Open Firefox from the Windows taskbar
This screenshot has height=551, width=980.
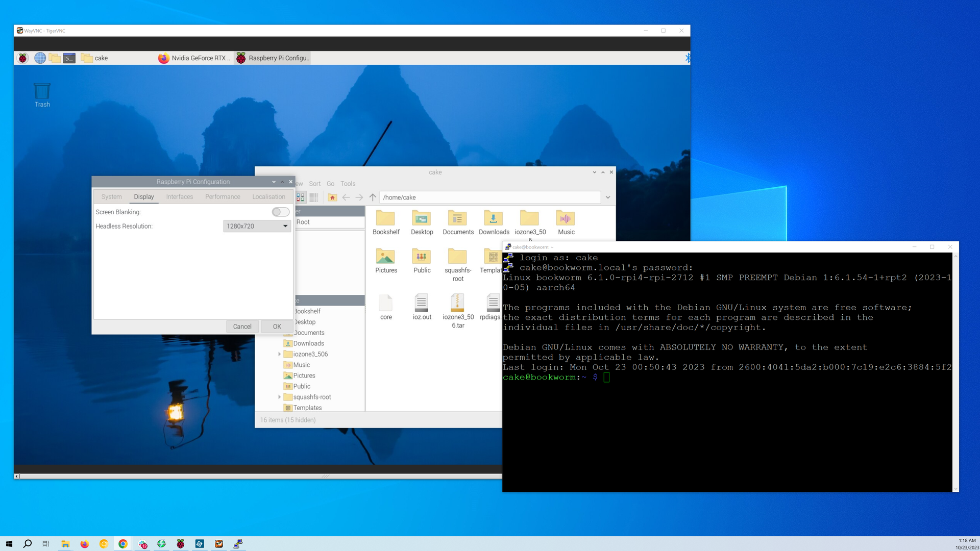pos(85,544)
